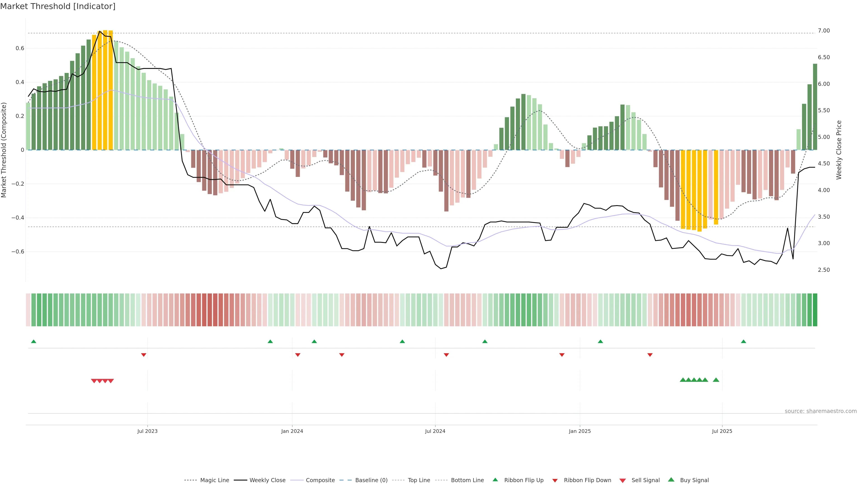Click the Jul 2025 axis label

[722, 431]
